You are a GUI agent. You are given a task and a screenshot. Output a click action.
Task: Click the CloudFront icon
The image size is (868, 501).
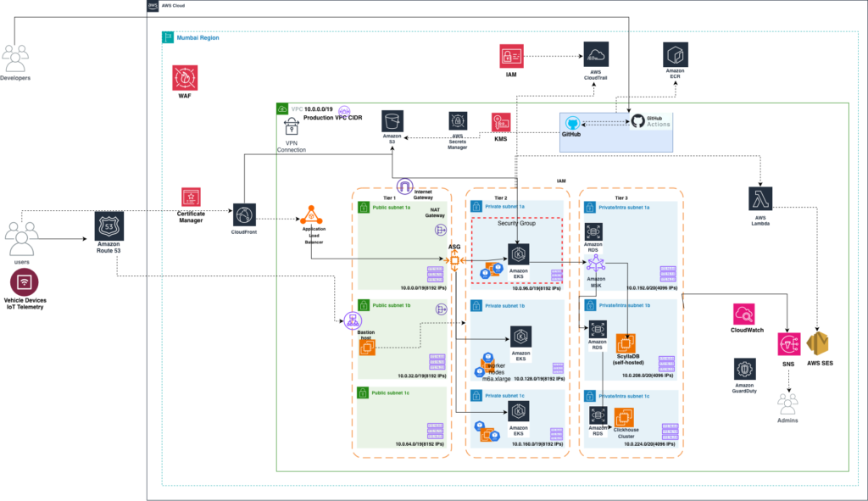(x=244, y=215)
